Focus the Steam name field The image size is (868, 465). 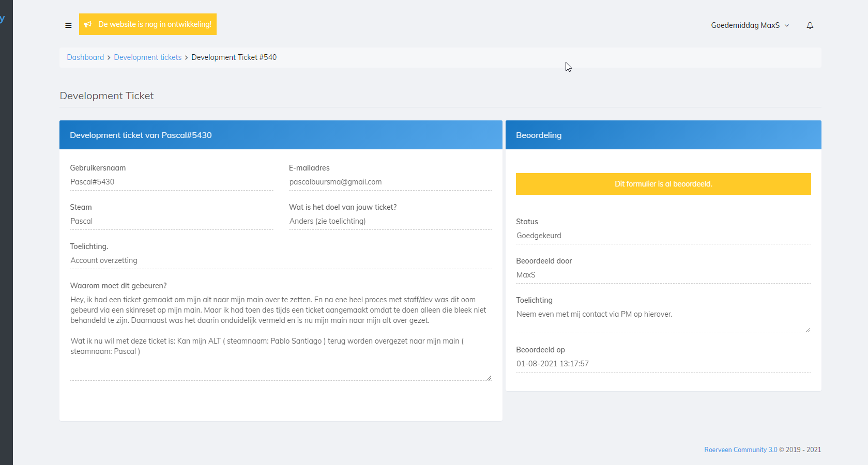(x=171, y=221)
